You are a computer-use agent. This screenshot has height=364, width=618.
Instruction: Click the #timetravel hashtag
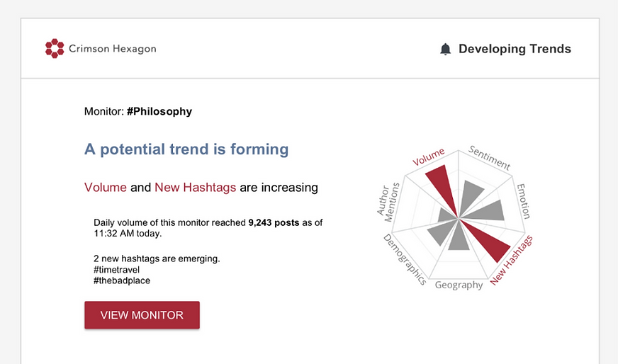117,270
